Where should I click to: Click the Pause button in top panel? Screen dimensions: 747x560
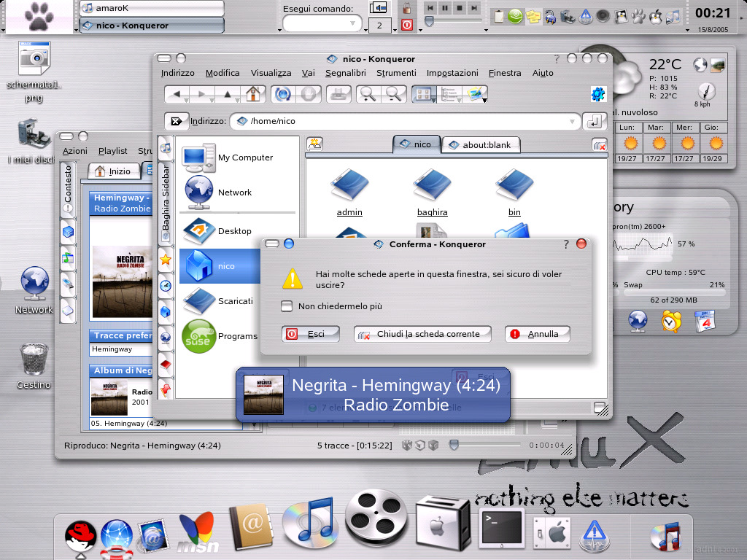[x=444, y=7]
